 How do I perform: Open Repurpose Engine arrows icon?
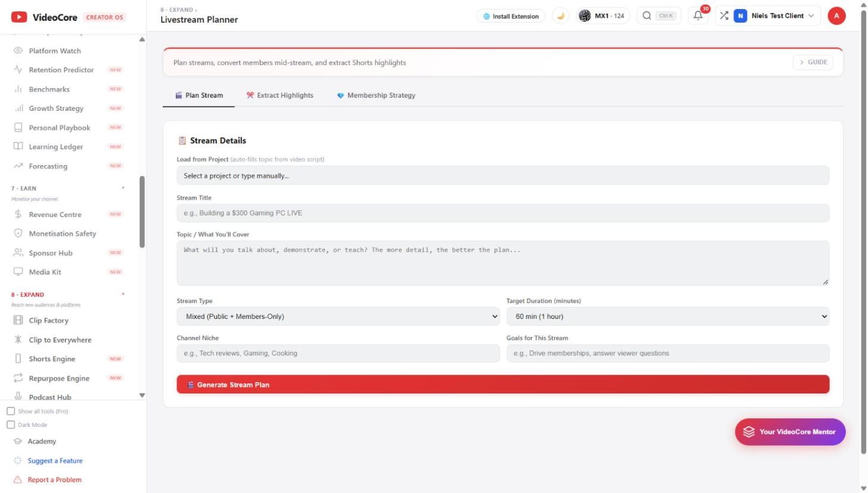pyautogui.click(x=18, y=378)
